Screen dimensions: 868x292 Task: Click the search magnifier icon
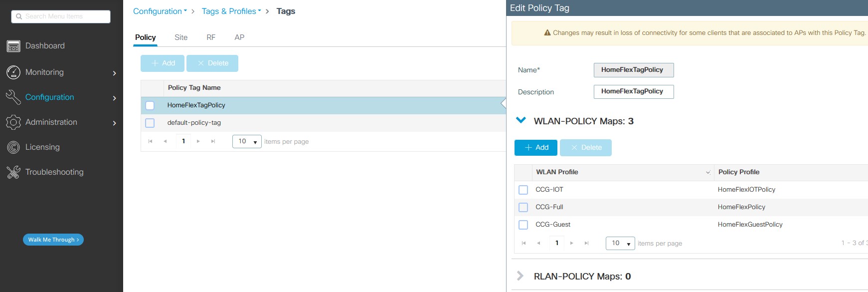tap(19, 16)
